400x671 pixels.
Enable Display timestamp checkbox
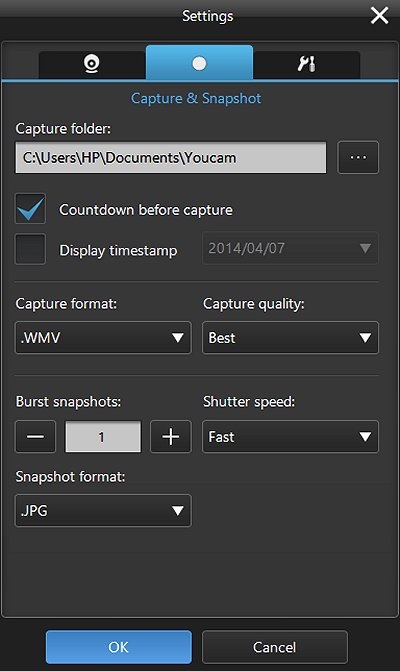tap(30, 249)
